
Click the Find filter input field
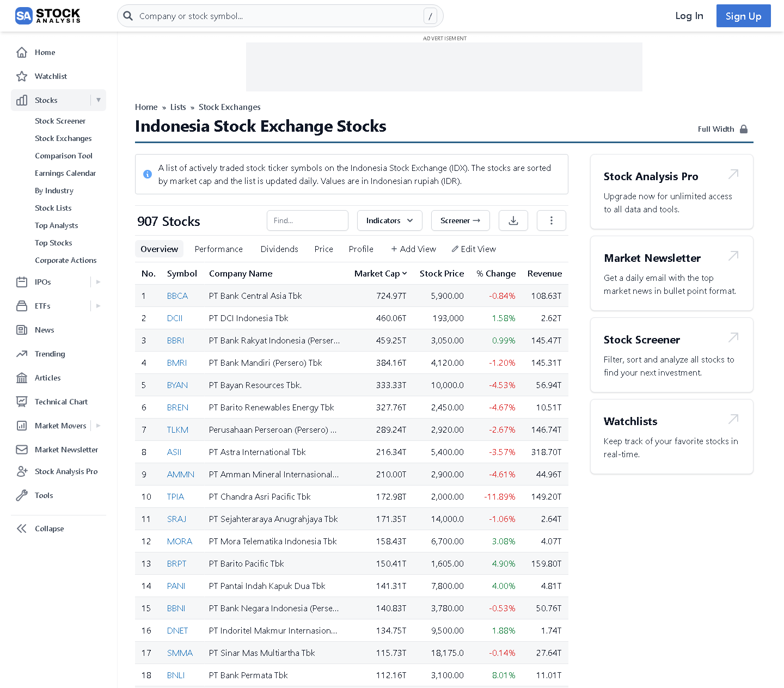[308, 220]
